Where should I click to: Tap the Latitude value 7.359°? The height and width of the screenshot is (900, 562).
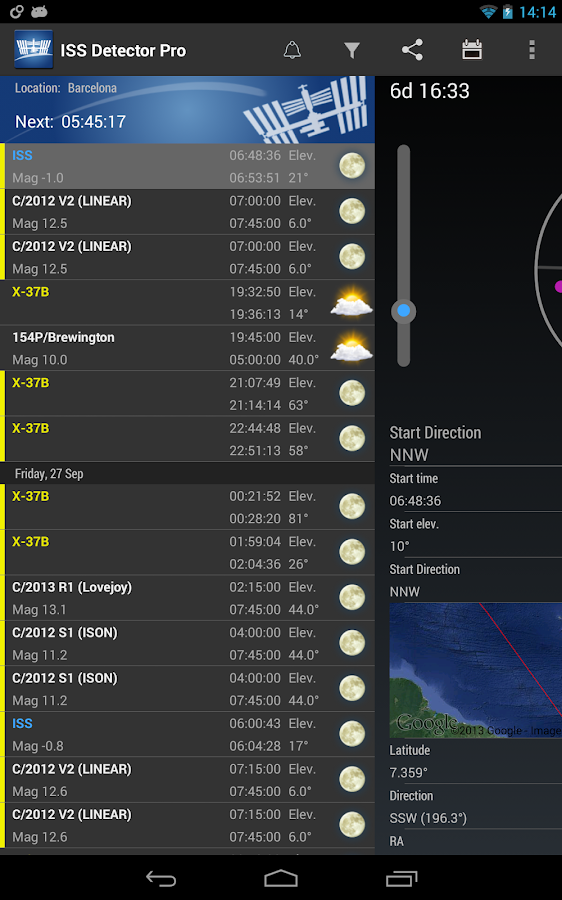click(x=408, y=773)
